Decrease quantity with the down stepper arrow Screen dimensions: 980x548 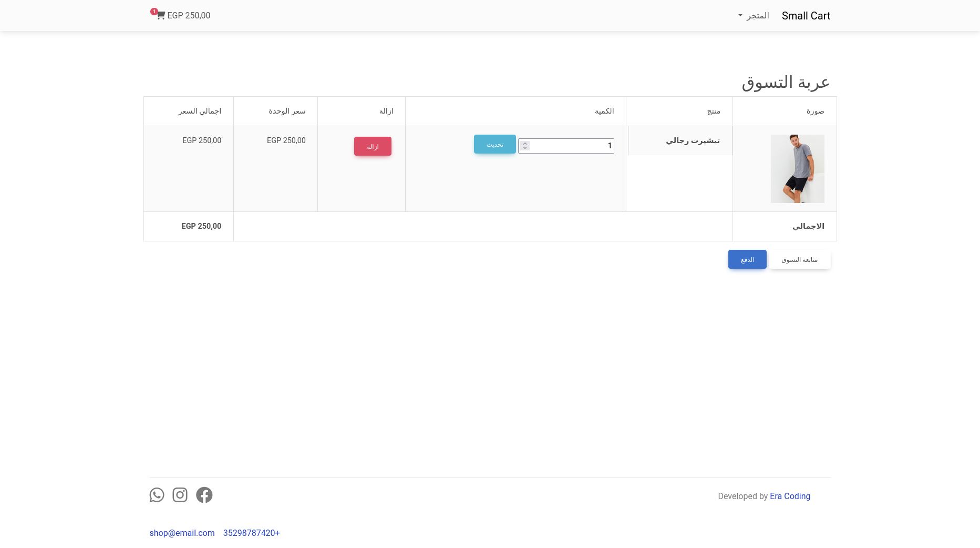coord(525,148)
